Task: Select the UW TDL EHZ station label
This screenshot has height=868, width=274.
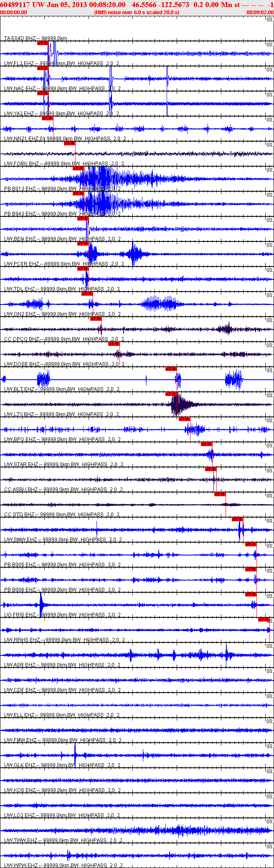Action: pos(20,289)
